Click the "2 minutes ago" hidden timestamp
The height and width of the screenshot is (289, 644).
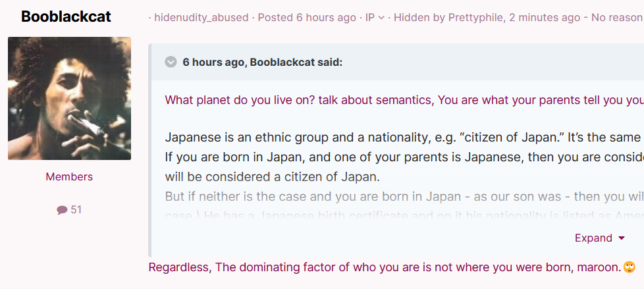click(545, 18)
